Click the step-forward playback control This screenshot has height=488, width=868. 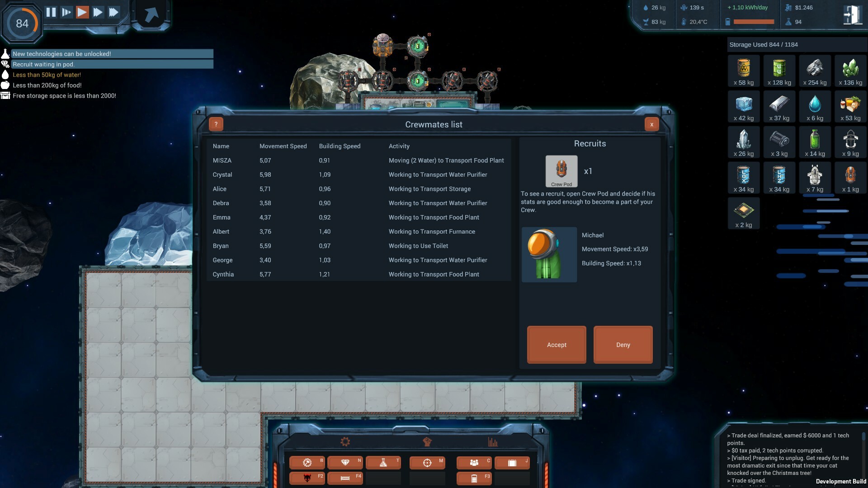coord(66,12)
